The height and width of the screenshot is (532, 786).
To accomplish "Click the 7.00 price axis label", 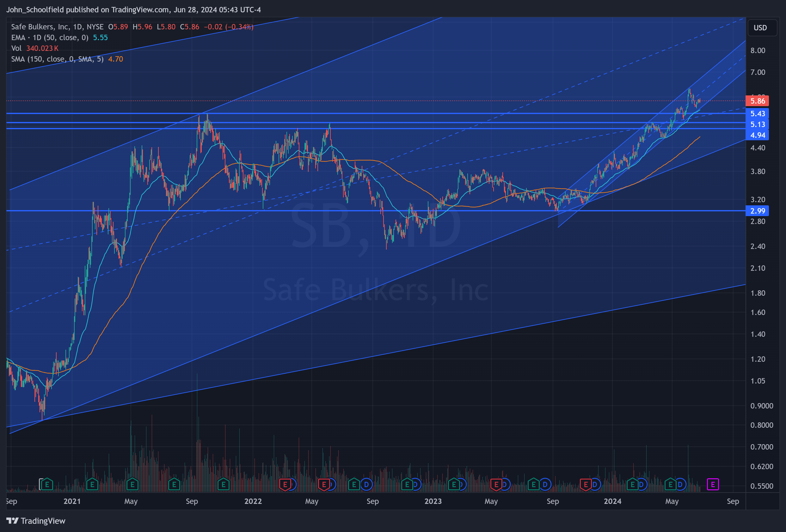I will click(x=758, y=72).
